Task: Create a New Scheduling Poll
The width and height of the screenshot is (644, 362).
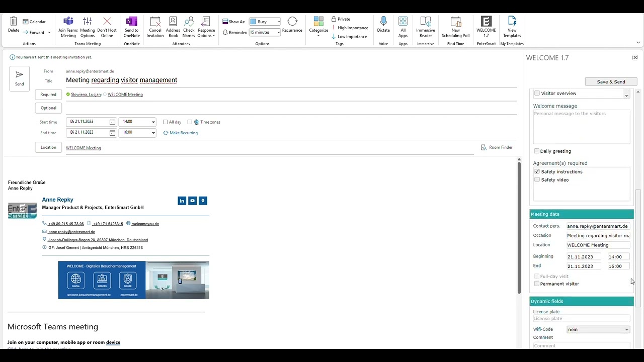Action: (x=455, y=27)
